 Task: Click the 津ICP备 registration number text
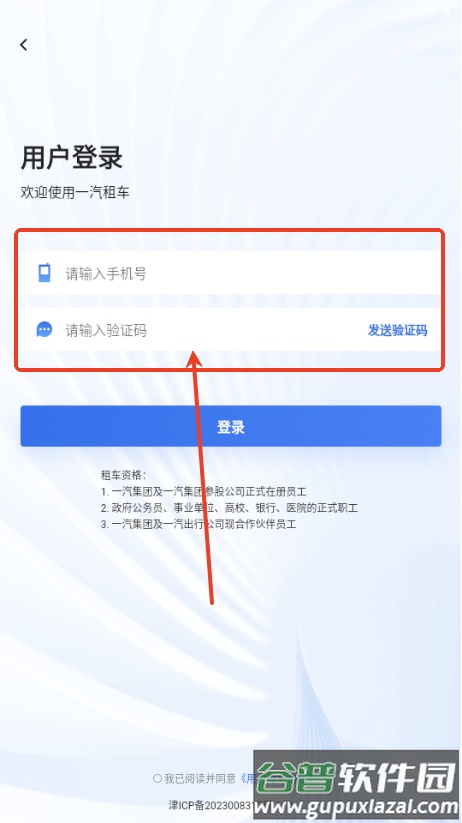point(211,805)
